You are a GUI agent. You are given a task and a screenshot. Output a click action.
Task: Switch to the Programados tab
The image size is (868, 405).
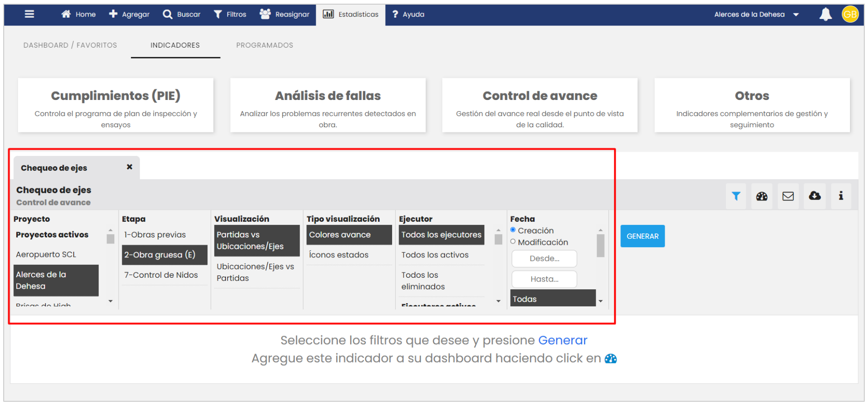coord(264,45)
